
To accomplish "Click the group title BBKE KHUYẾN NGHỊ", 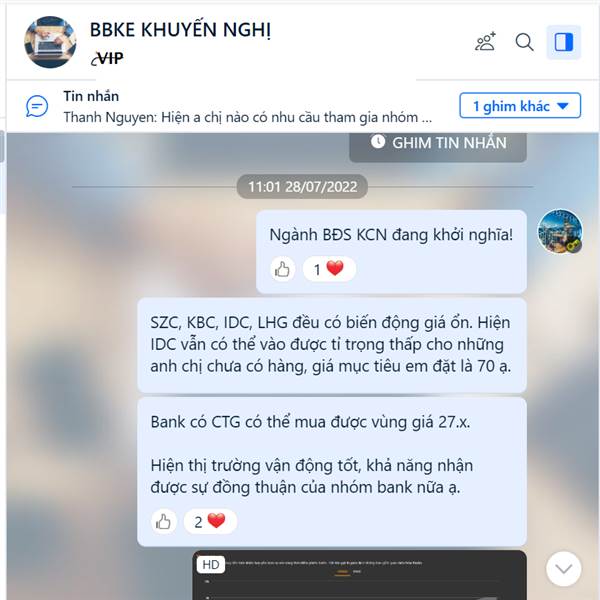I will pos(180,30).
